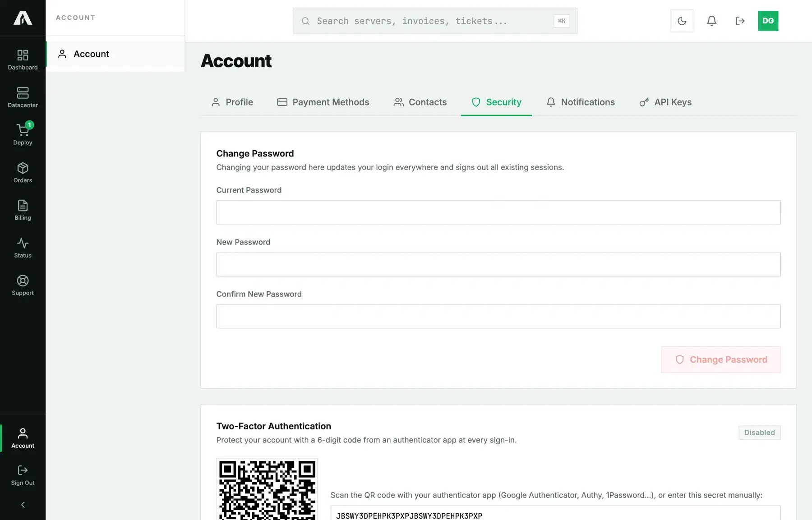Open notifications from the header bell icon
812x520 pixels.
[711, 21]
